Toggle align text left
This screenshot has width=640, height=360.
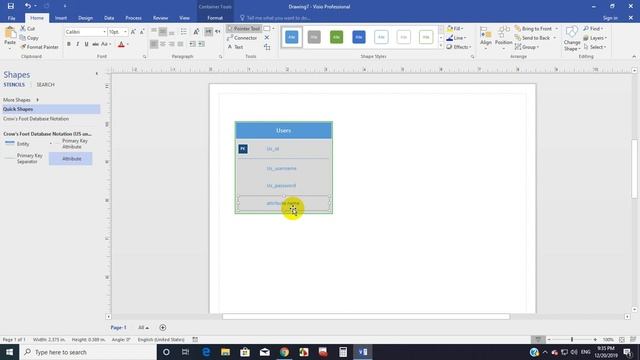154,44
